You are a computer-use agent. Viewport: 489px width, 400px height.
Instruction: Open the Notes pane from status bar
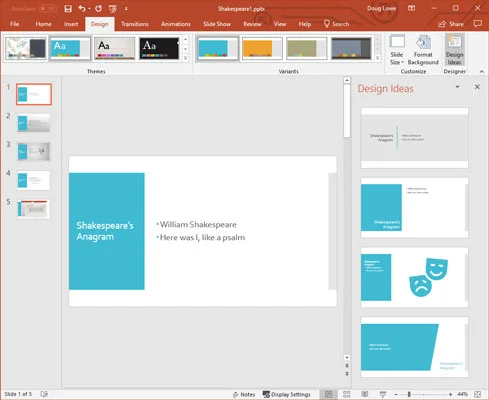(244, 394)
